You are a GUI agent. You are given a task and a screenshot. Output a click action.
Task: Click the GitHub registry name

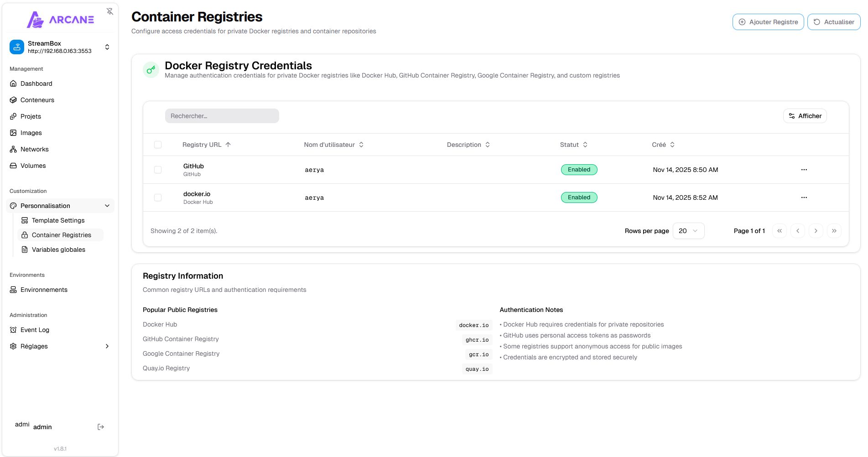pos(193,166)
